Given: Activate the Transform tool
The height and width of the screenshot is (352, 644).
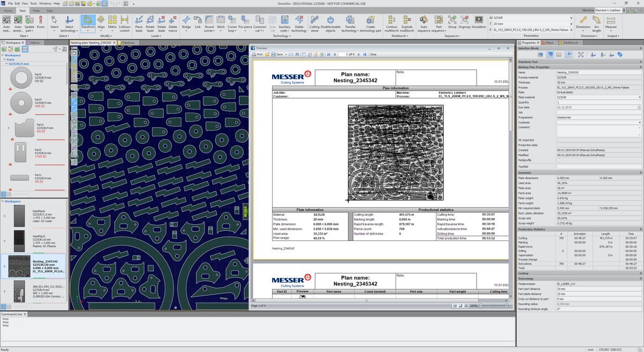Looking at the screenshot, I should coord(88,23).
